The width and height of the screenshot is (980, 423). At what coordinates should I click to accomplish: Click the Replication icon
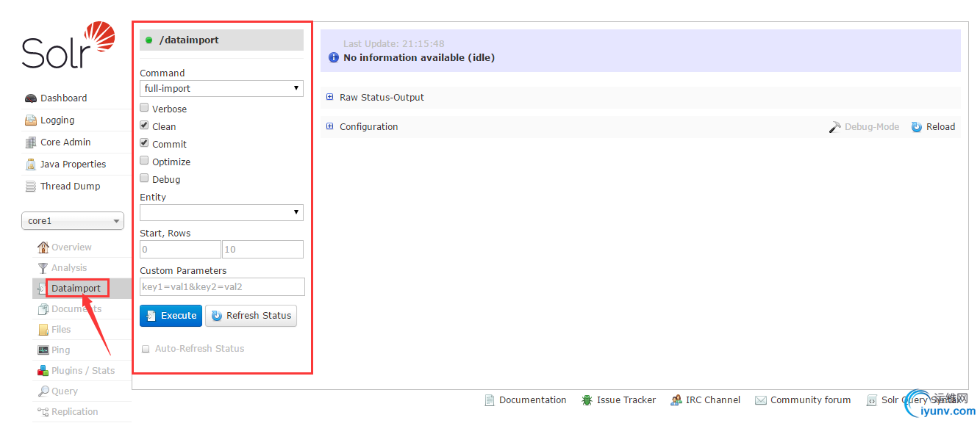coord(43,412)
